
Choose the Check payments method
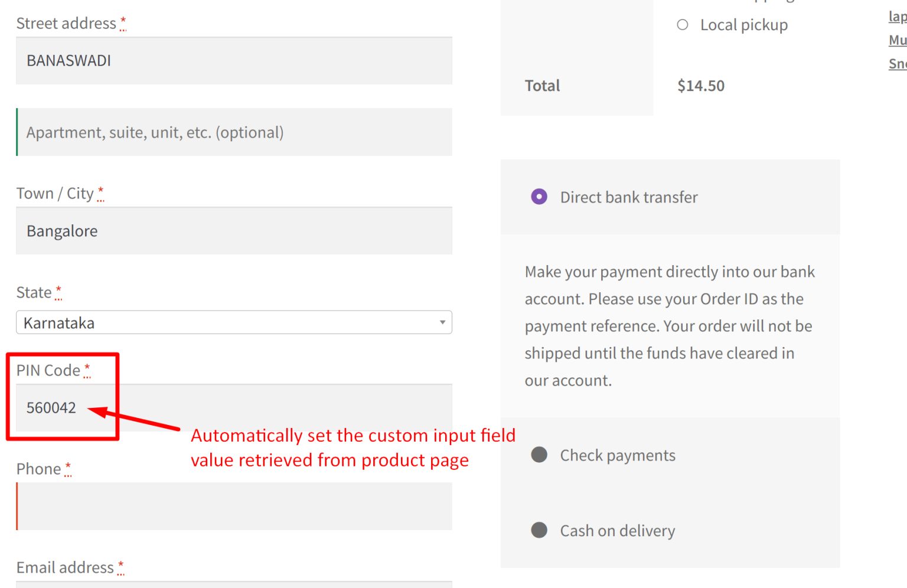pyautogui.click(x=539, y=455)
